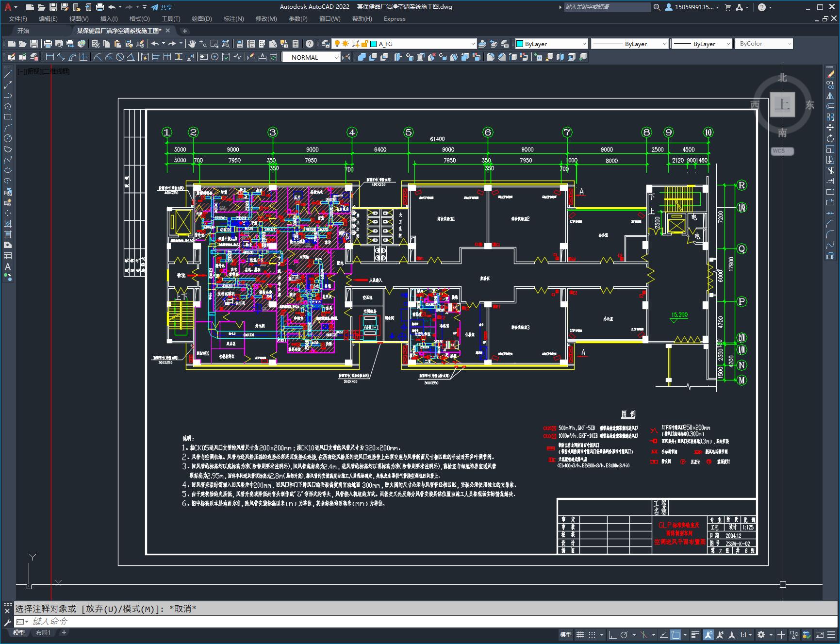Screen dimensions: 840x644
Task: Click the Undo arrow in quick access toolbar
Action: (112, 7)
